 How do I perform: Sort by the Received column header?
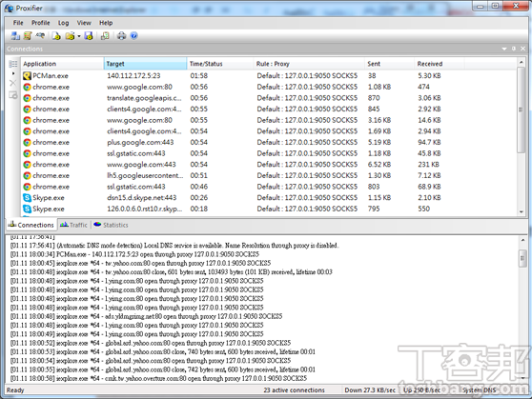point(440,64)
